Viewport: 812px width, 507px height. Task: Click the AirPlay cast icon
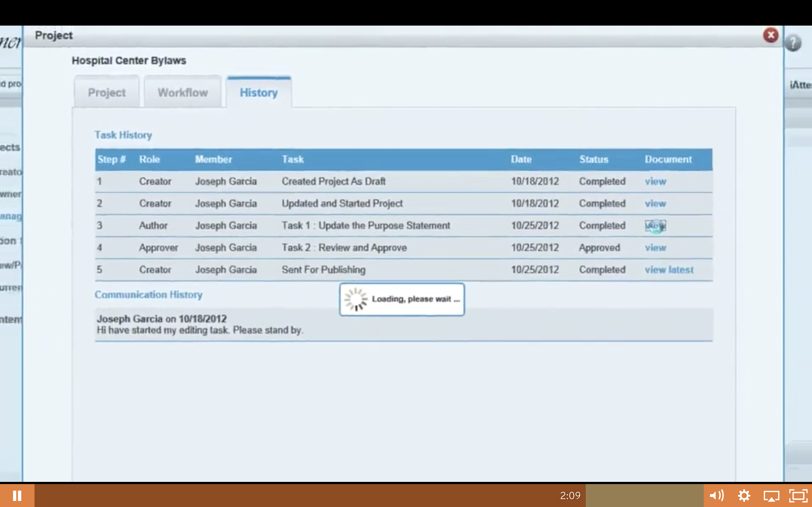[771, 496]
